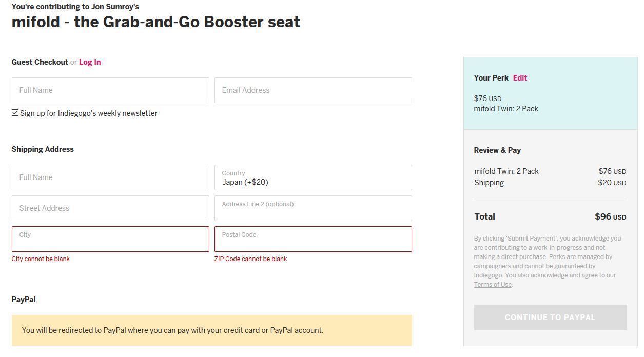Select the Postal Code input field
This screenshot has width=644, height=357.
313,239
